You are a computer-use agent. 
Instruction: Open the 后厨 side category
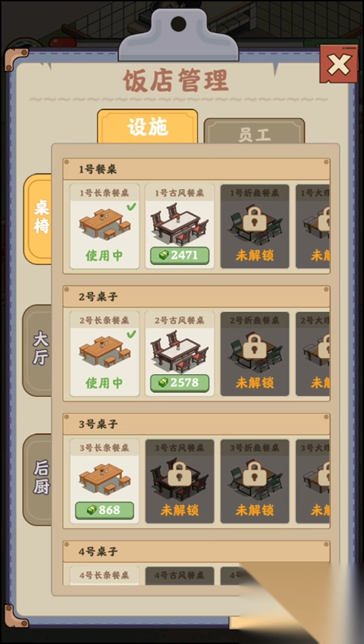point(38,479)
